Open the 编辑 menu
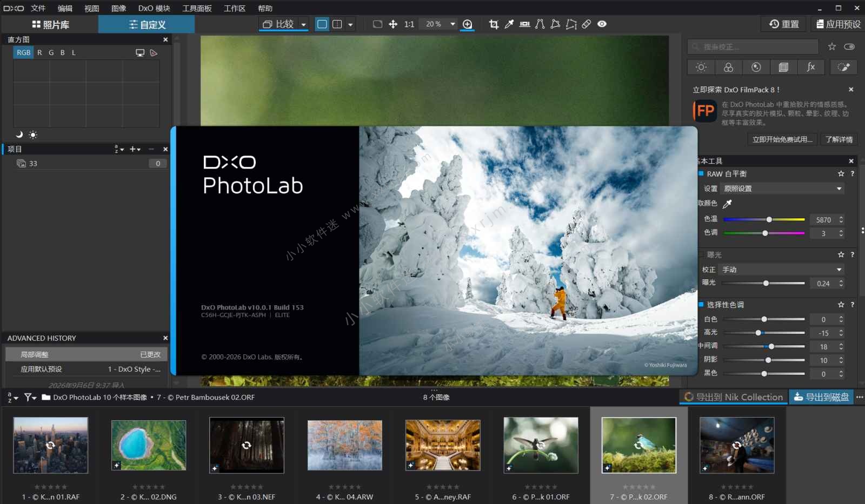865x504 pixels. 65,8
